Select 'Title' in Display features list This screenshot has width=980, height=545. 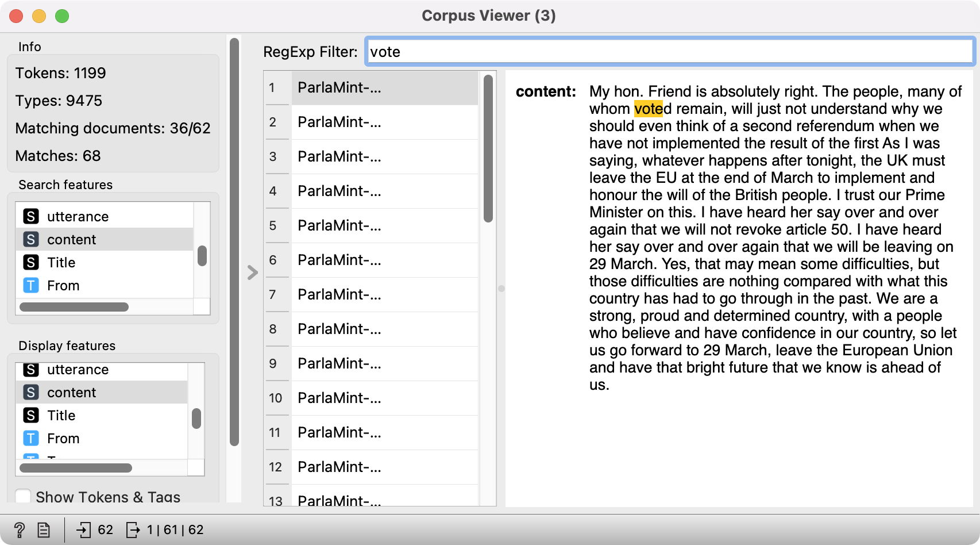61,416
